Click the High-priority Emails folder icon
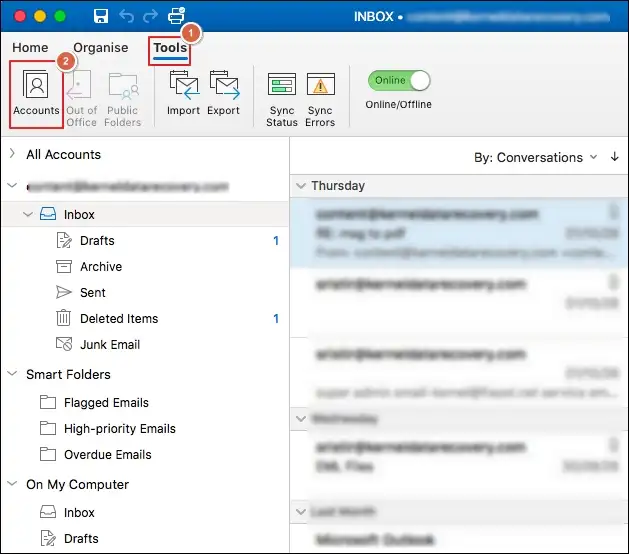 (48, 428)
